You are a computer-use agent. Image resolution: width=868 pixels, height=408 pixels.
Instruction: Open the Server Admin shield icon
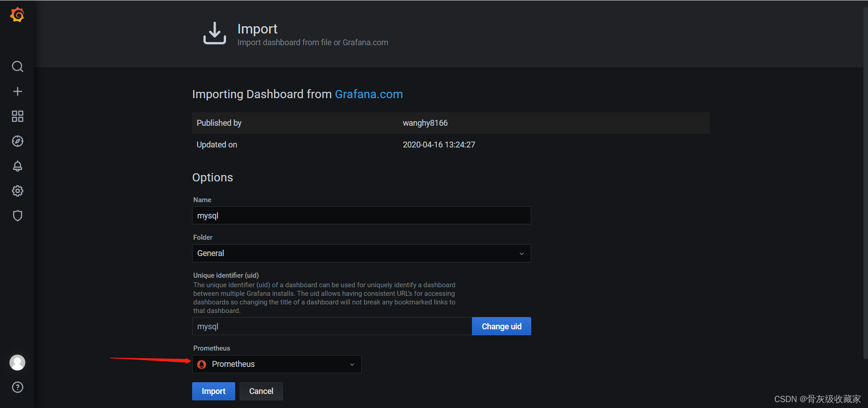point(17,216)
